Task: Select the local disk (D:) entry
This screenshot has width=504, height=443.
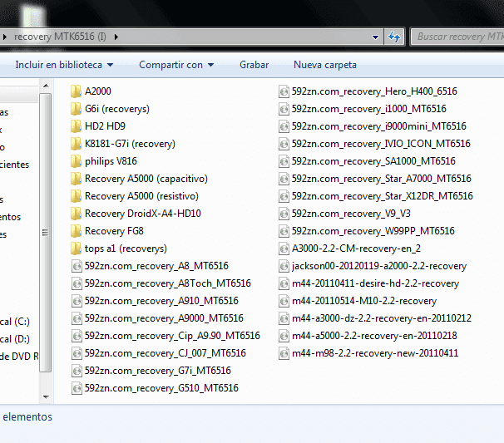Action: (x=15, y=339)
